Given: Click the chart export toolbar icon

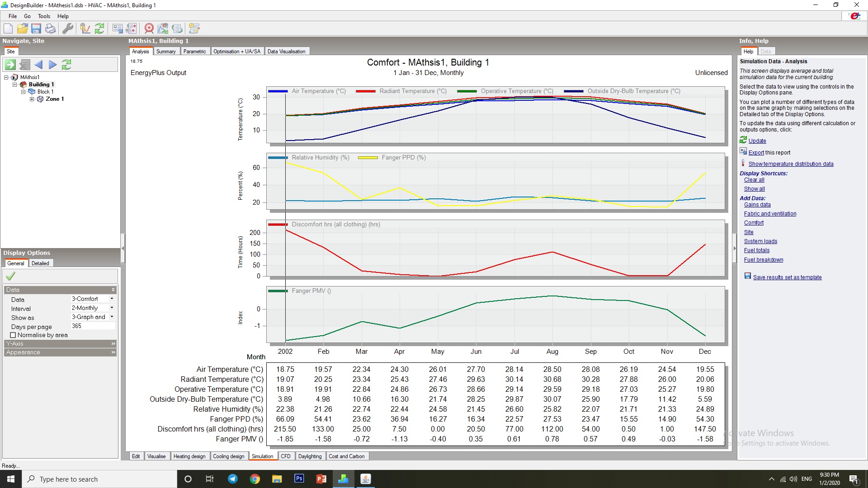Looking at the screenshot, I should point(163,28).
